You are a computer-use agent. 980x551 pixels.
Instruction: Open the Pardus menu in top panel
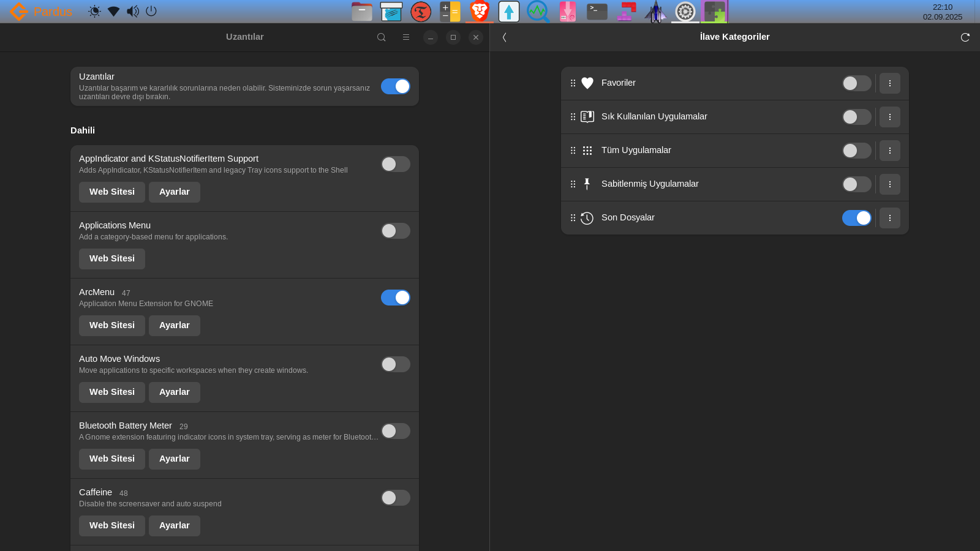(x=41, y=12)
